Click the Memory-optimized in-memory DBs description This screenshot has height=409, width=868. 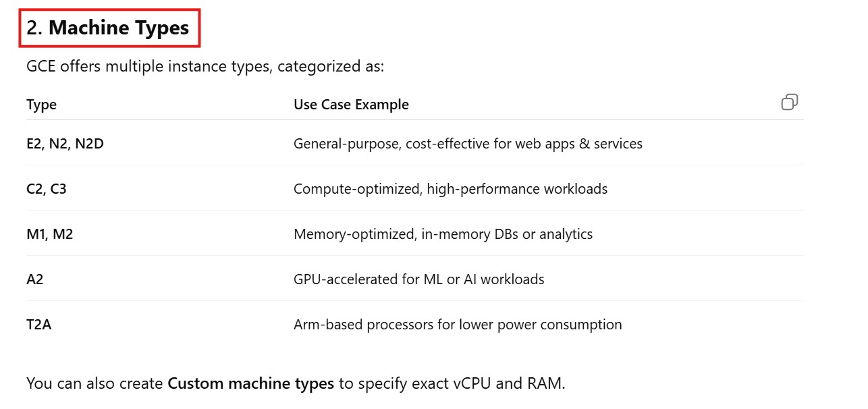coord(443,234)
